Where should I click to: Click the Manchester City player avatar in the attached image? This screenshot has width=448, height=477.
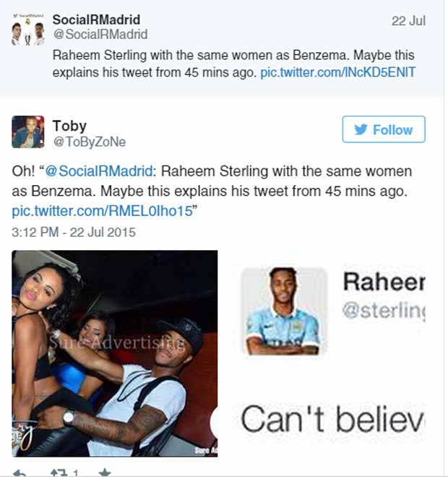click(x=284, y=311)
